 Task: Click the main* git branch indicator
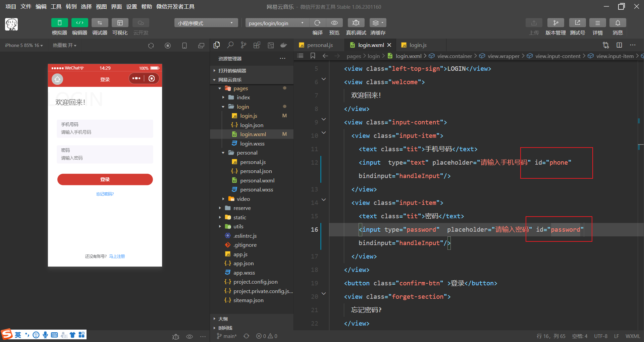point(227,336)
